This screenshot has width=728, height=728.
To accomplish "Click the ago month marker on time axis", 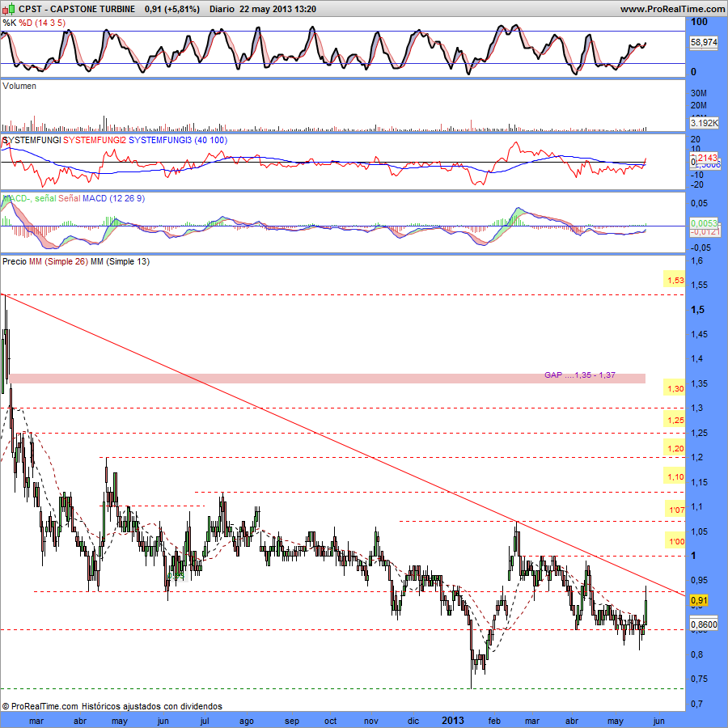I will [x=247, y=721].
